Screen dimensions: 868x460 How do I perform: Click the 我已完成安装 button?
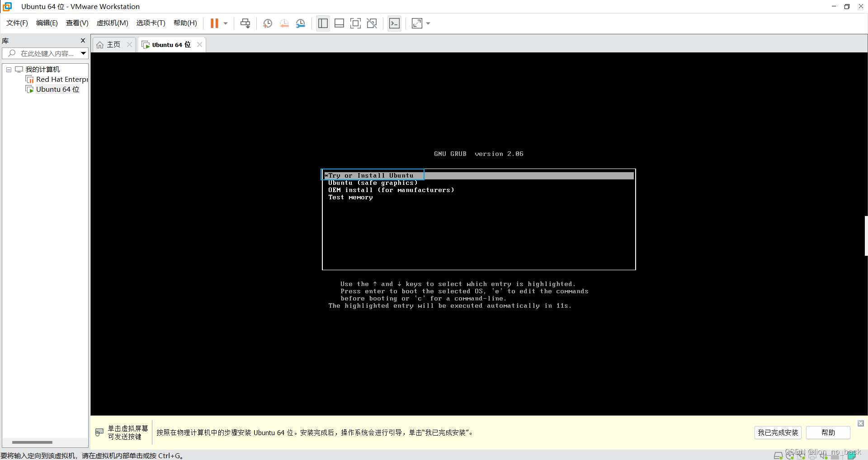[777, 432]
